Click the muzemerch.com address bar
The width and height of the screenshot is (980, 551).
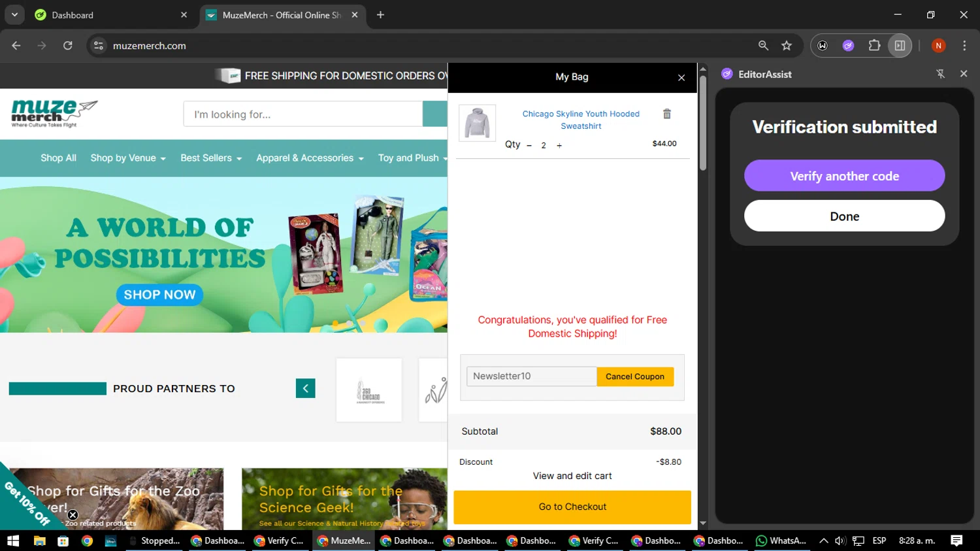click(425, 46)
